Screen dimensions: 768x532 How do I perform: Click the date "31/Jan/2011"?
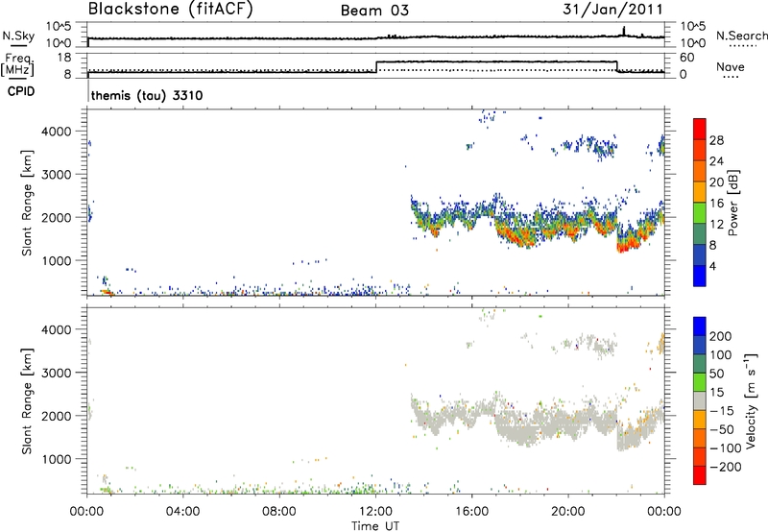click(612, 10)
